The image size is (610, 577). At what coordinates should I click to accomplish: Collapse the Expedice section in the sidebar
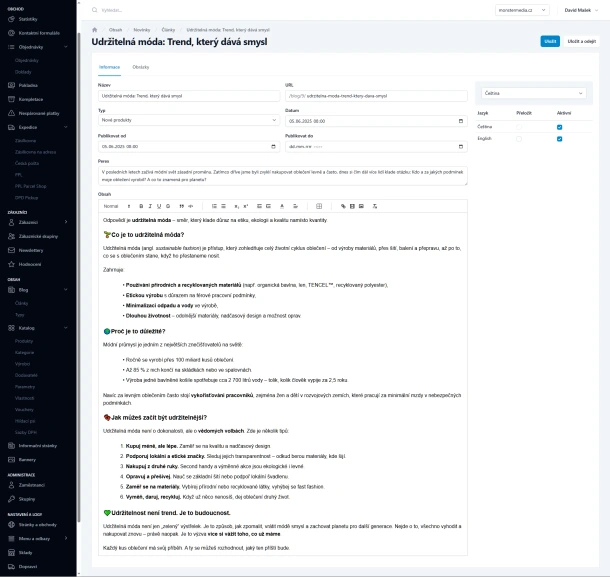pos(67,128)
